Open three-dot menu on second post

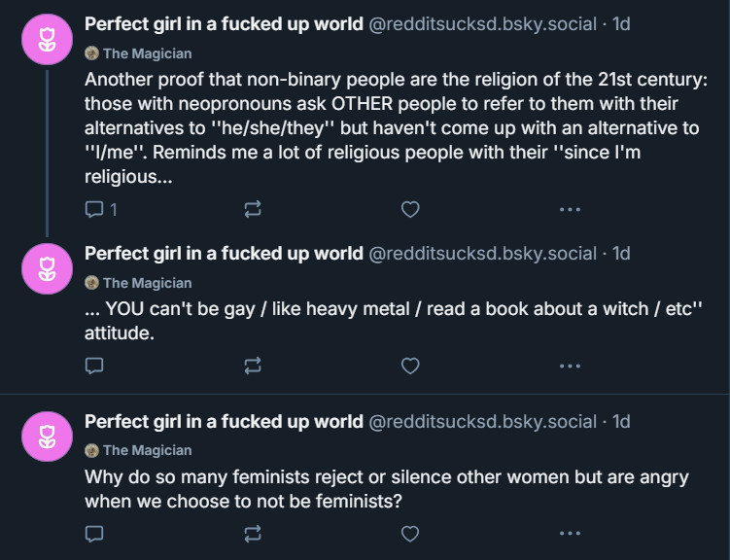[570, 366]
